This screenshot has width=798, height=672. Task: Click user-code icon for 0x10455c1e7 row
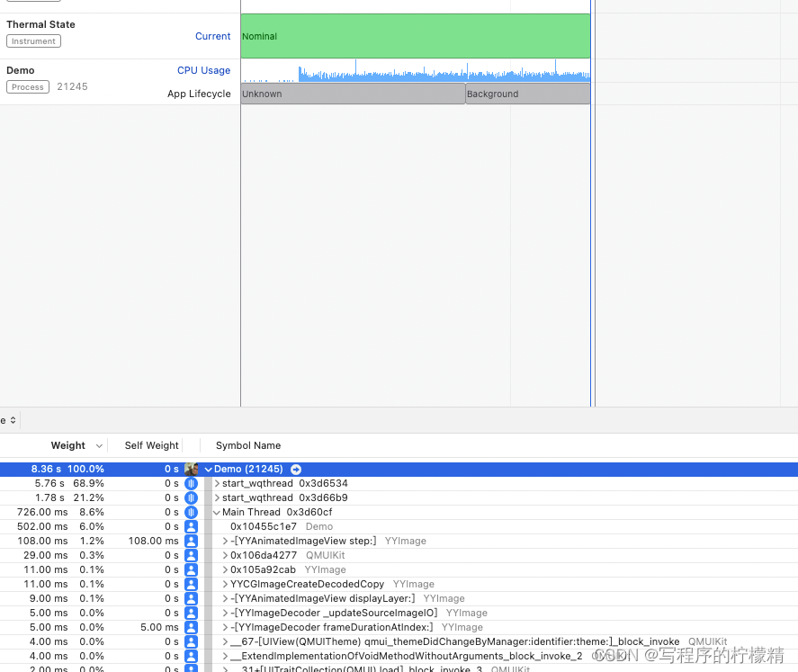click(192, 526)
